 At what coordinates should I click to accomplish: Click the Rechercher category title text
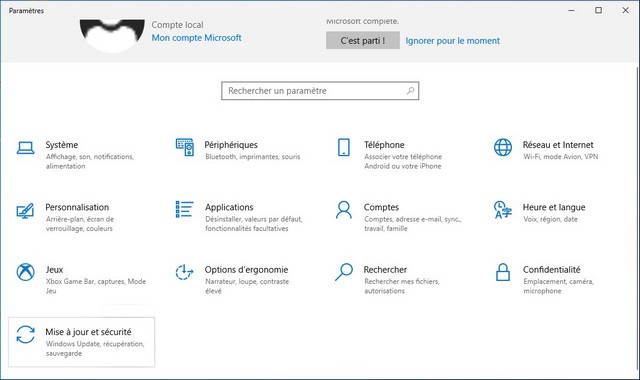pyautogui.click(x=385, y=270)
